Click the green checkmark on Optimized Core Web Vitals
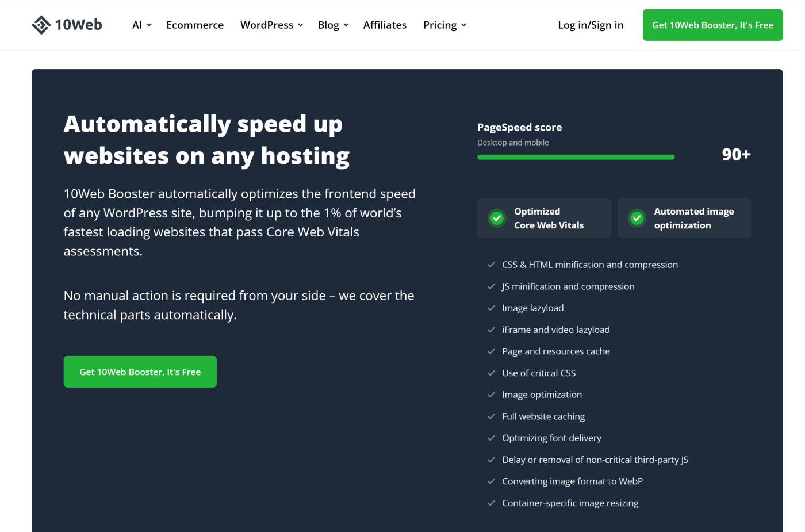Viewport: 805px width, 532px height. click(x=496, y=218)
